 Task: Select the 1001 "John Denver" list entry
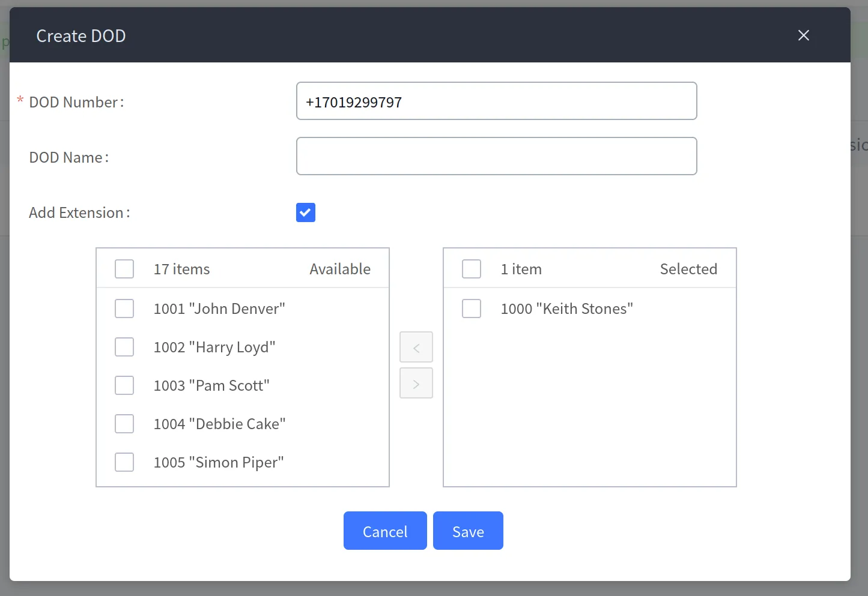(219, 309)
